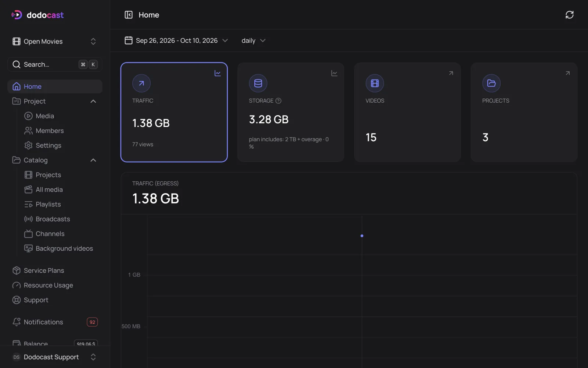Click the 92 notifications badge
Screen dimensions: 588x368
point(92,322)
